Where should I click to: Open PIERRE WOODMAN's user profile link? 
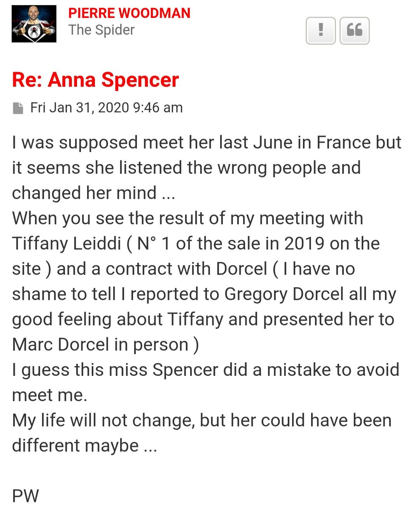(x=129, y=13)
